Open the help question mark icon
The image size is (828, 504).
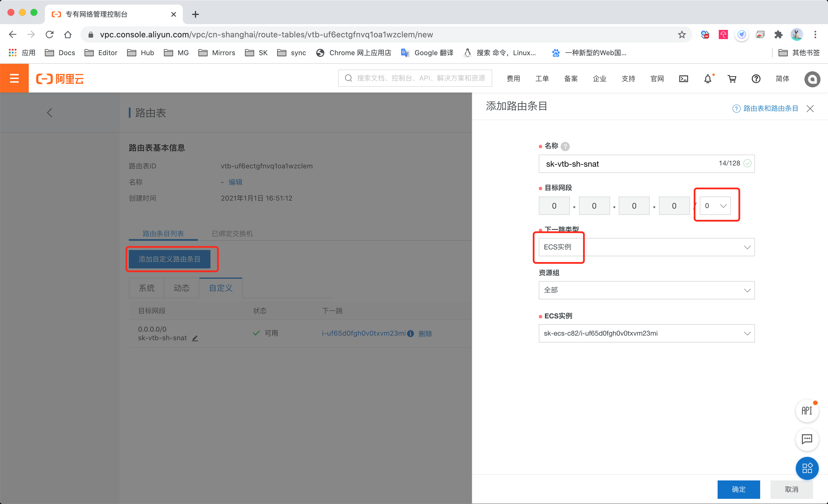click(x=756, y=78)
